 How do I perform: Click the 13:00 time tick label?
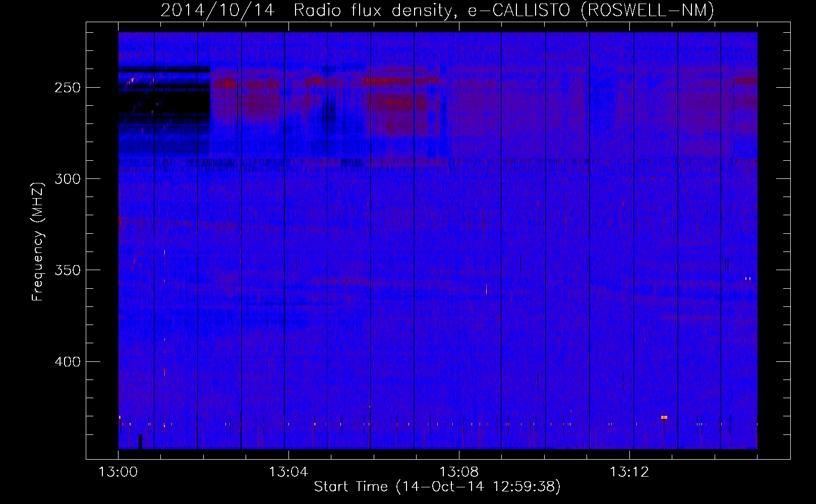118,472
